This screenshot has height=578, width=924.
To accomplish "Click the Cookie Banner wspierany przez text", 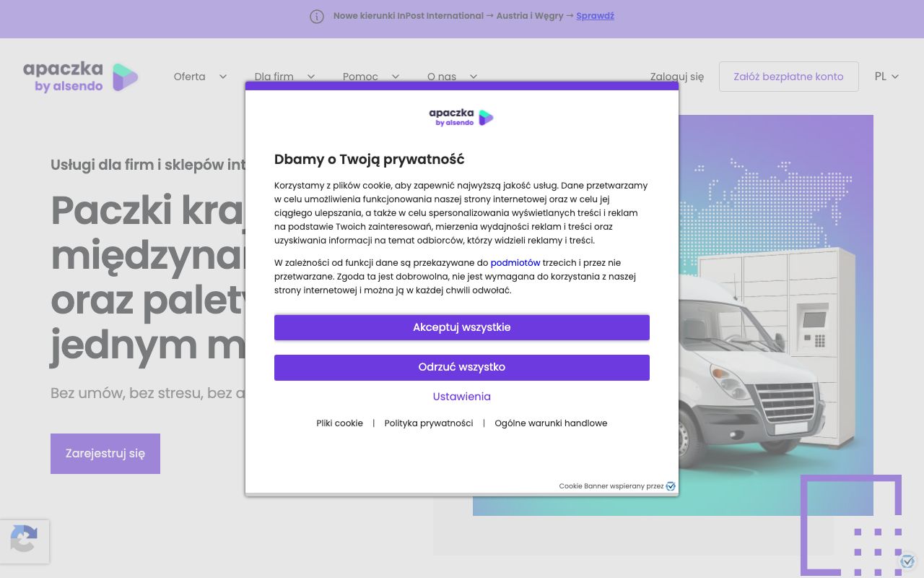I will 611,486.
